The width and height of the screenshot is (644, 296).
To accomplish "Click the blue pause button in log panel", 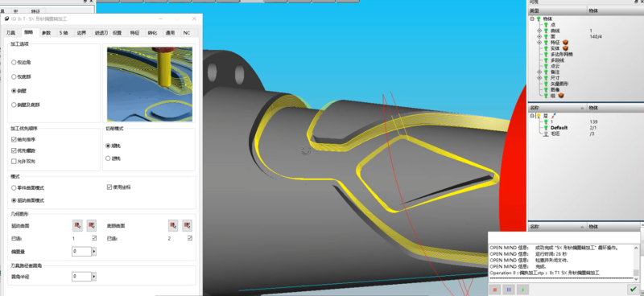I will click(509, 290).
